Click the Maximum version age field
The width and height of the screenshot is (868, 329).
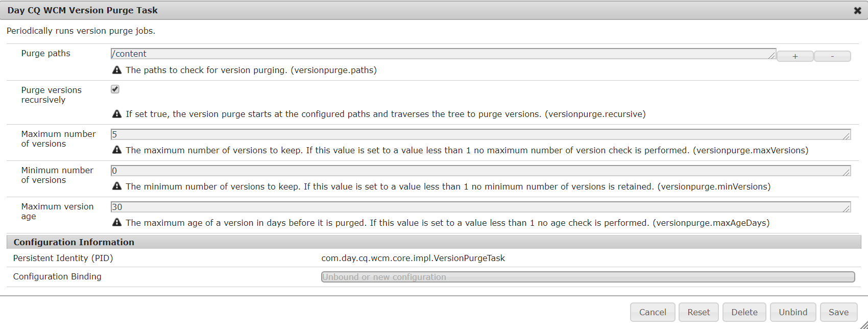480,207
